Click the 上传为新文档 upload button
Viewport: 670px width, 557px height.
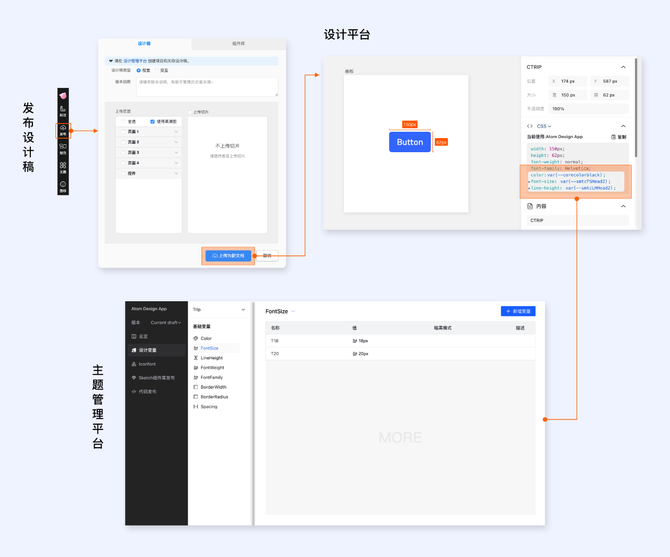click(x=229, y=256)
